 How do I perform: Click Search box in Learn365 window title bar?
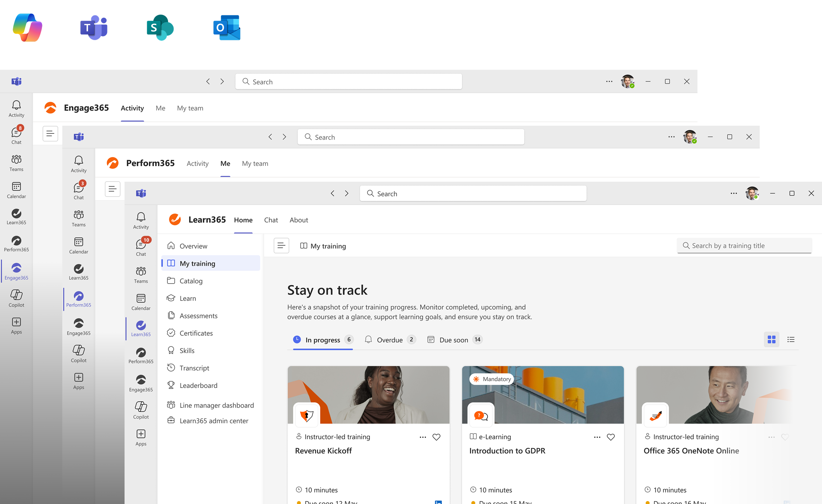[473, 193]
